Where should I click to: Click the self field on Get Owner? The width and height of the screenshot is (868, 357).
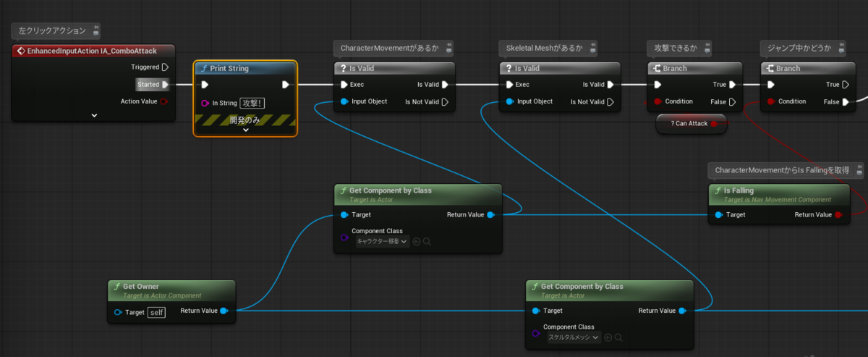[157, 312]
